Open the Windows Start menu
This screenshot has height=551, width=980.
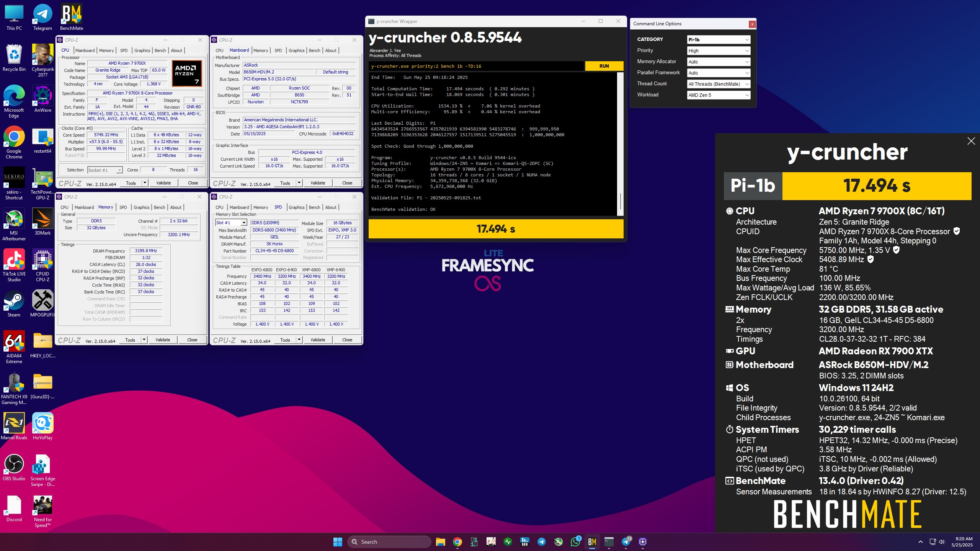pyautogui.click(x=338, y=542)
